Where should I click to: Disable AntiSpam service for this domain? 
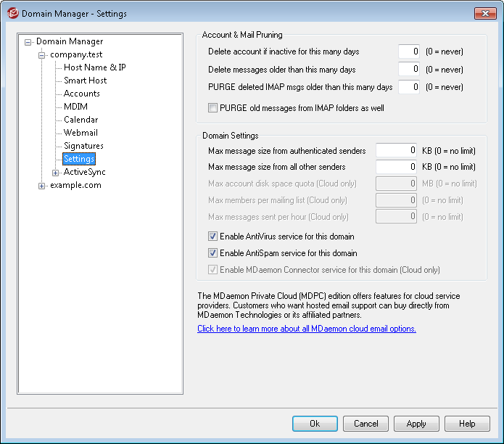(x=212, y=253)
